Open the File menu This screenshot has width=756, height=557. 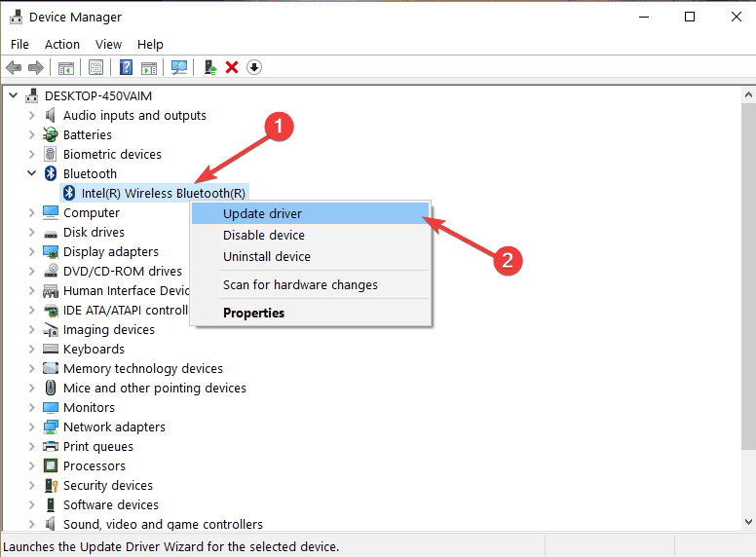(19, 45)
